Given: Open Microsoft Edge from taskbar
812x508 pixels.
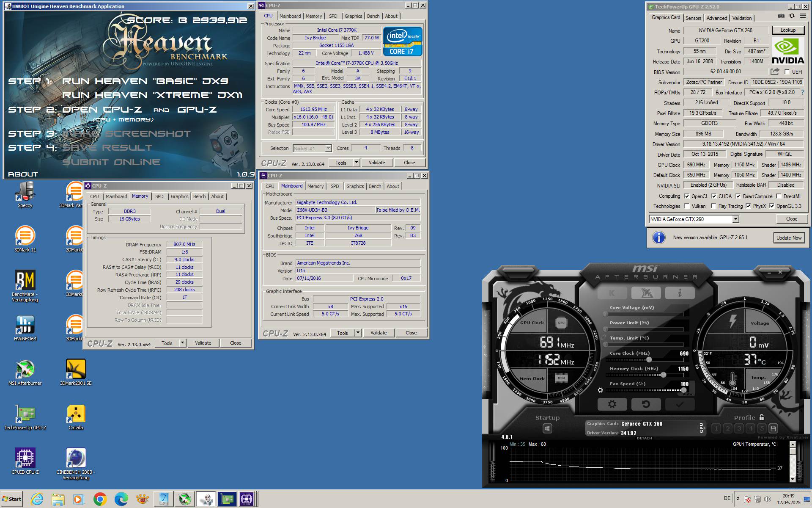Looking at the screenshot, I should coord(121,500).
